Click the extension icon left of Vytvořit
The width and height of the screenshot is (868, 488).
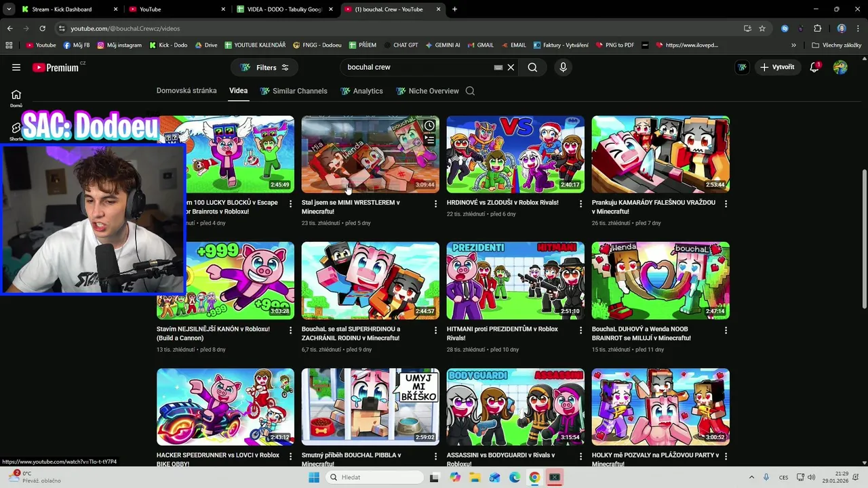point(743,67)
